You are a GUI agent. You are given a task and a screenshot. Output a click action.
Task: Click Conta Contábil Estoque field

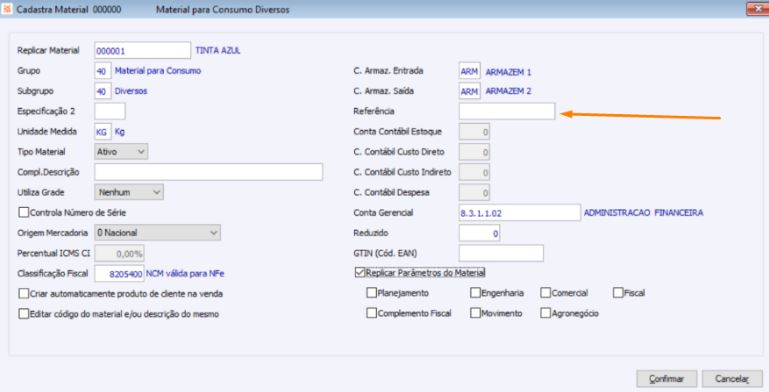pos(474,131)
